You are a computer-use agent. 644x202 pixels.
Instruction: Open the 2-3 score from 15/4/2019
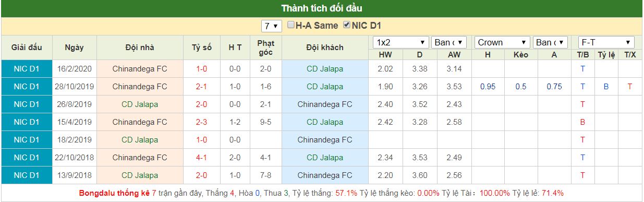tap(201, 122)
